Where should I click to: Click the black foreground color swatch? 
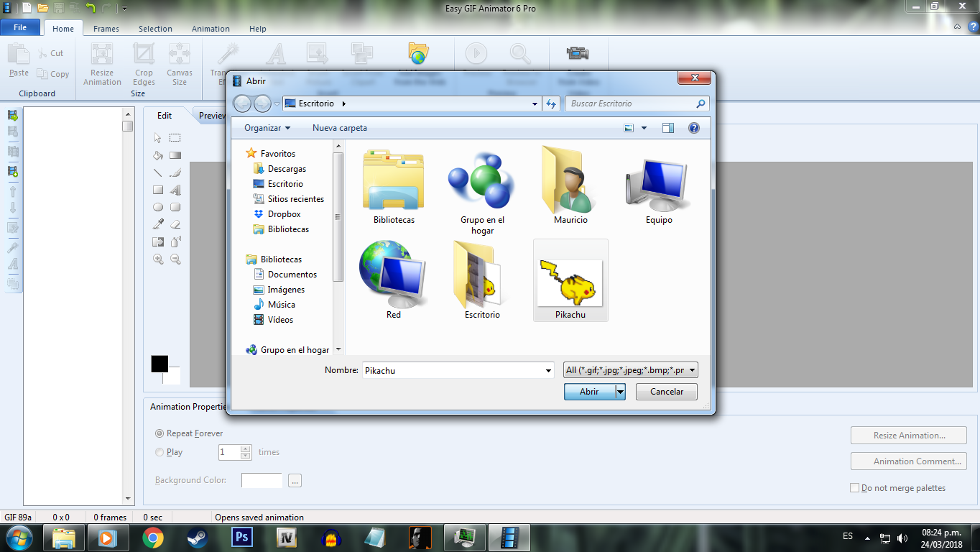[160, 364]
